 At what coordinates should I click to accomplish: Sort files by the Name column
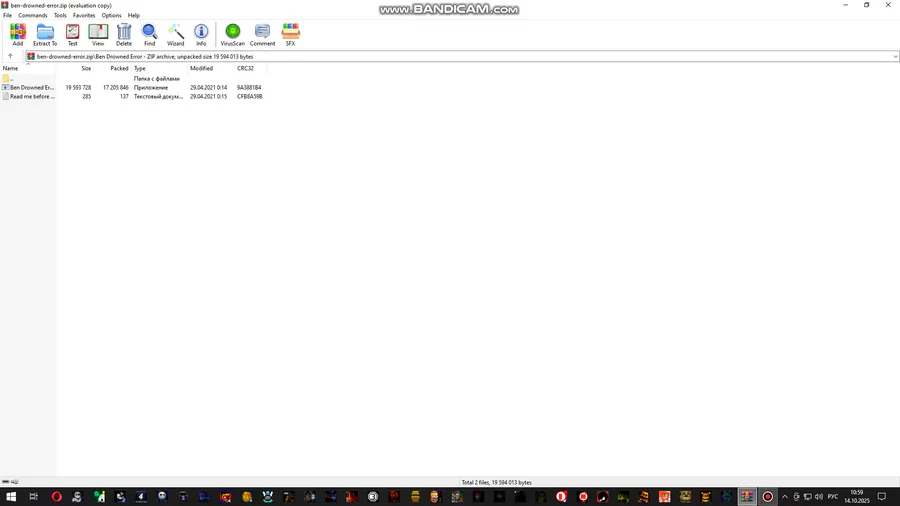28,68
